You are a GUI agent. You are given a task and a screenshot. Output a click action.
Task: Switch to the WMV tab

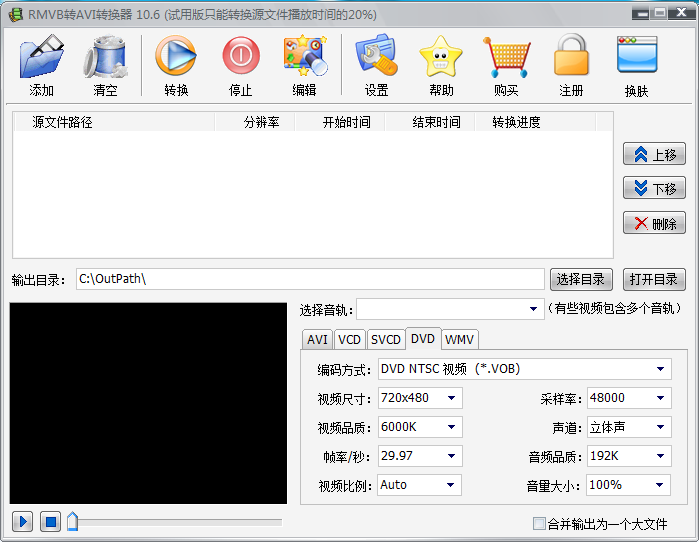(459, 340)
